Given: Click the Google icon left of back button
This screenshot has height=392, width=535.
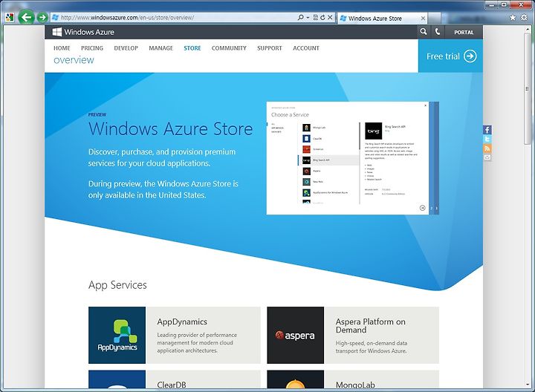Looking at the screenshot, I should tap(10, 17).
